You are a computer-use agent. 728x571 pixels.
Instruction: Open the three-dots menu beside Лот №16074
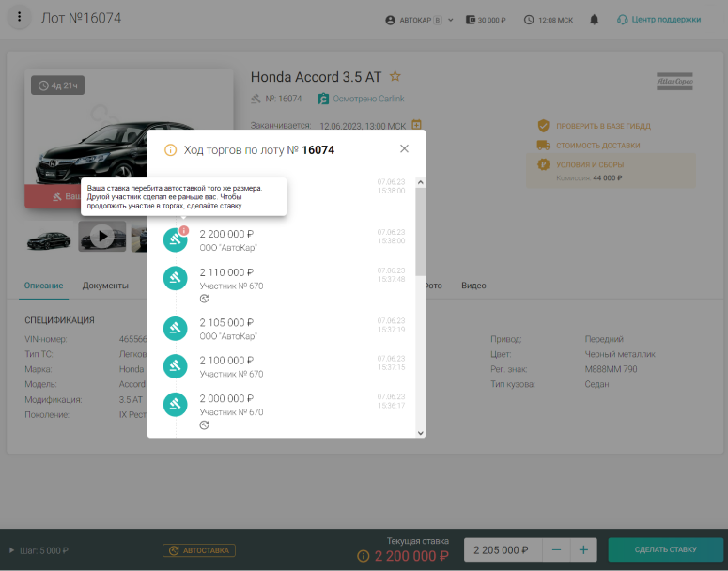tap(20, 18)
